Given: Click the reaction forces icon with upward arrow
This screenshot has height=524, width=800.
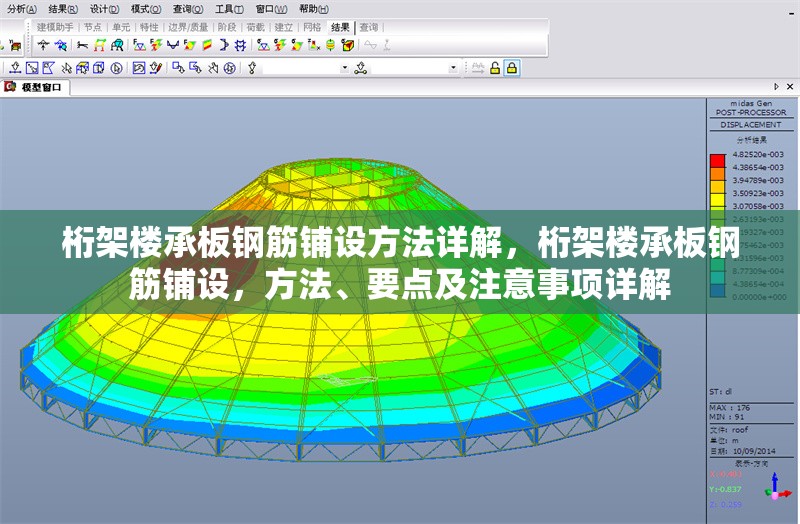Looking at the screenshot, I should point(43,45).
